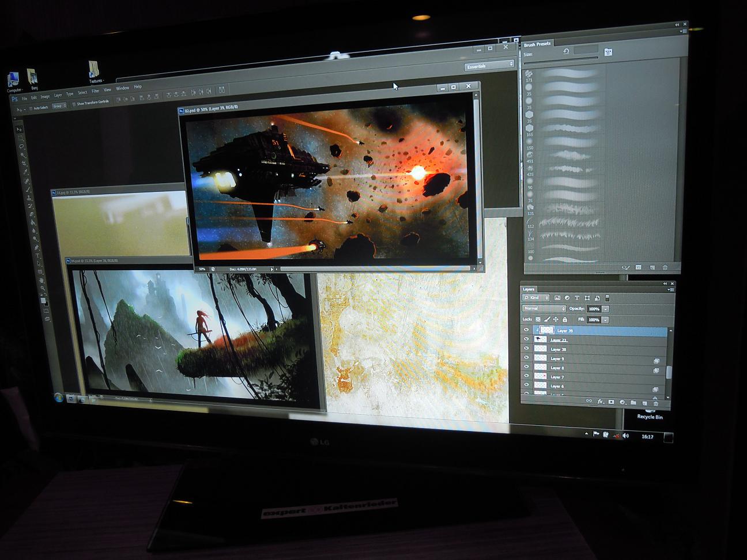Screen dimensions: 747x560
Task: Add a layer style with fx icon
Action: click(x=600, y=402)
